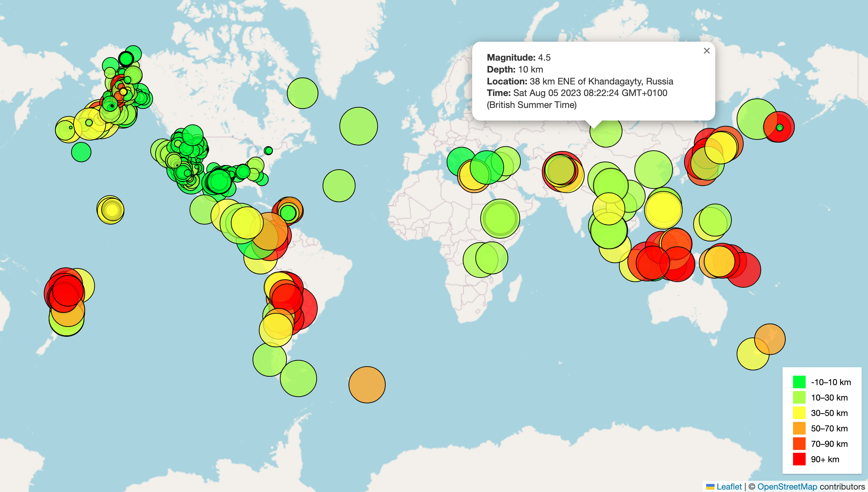Open the Leaflet attribution link
This screenshot has height=492, width=868.
[x=729, y=486]
